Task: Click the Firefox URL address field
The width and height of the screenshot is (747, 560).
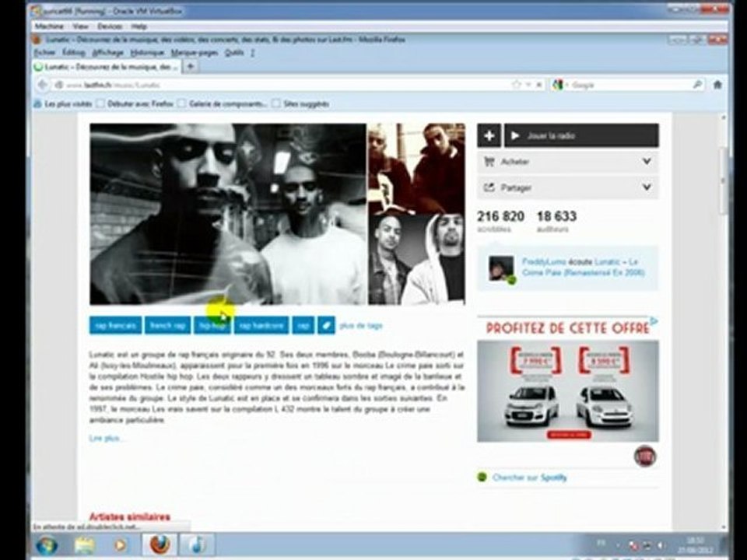Action: click(286, 85)
